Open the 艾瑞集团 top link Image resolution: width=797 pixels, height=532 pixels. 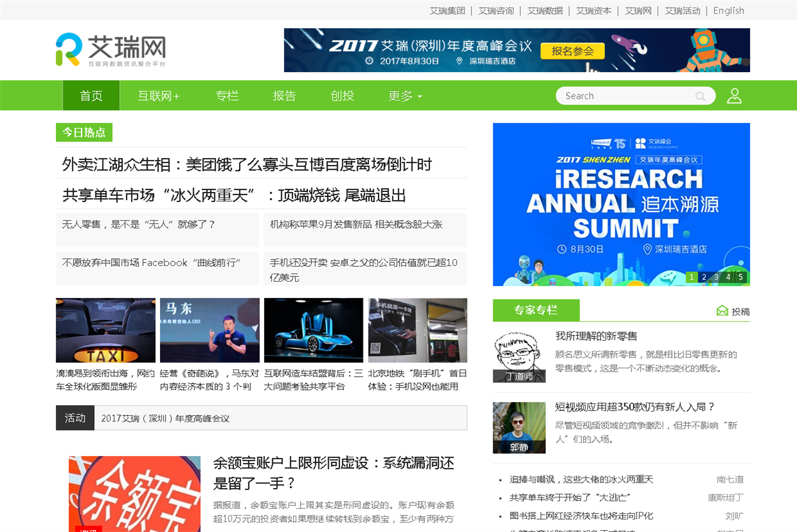click(x=447, y=11)
